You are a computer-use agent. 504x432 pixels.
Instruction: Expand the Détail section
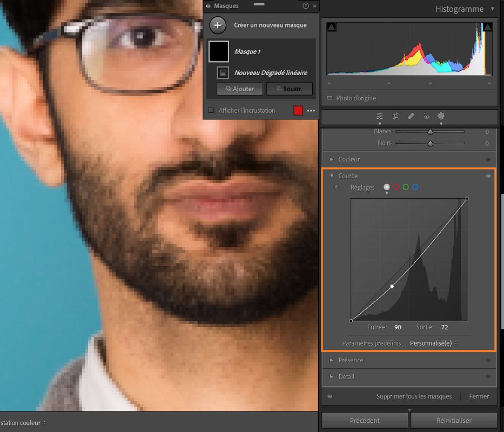pos(331,376)
